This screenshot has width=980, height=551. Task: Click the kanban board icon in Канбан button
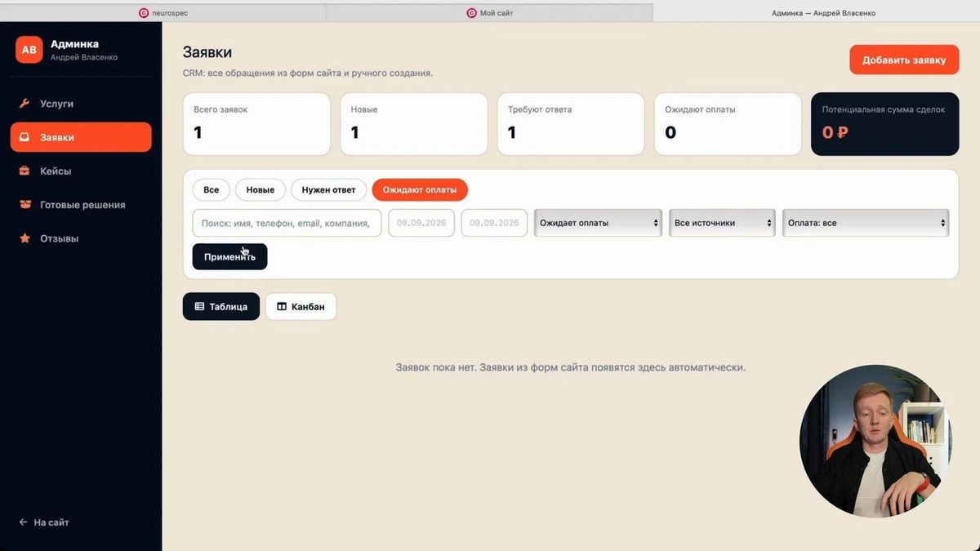tap(282, 307)
